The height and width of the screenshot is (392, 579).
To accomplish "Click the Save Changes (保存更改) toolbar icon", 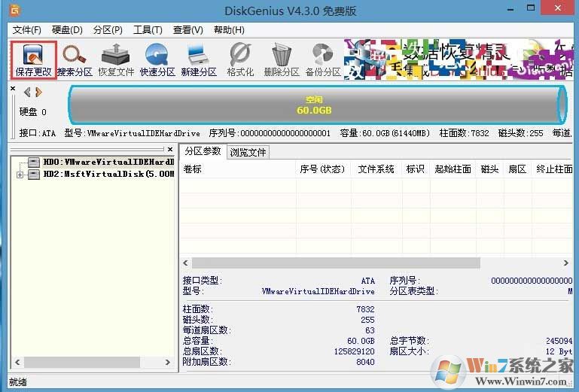I will click(33, 59).
